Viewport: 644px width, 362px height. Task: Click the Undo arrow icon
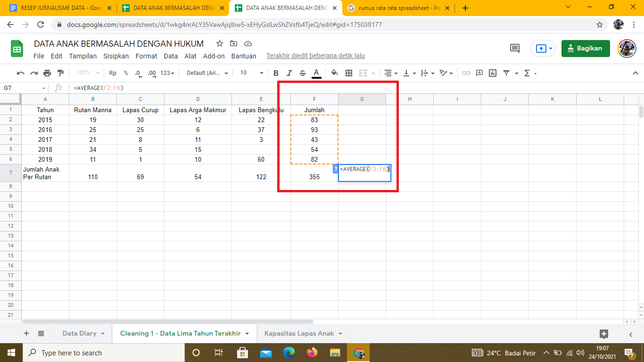pyautogui.click(x=20, y=73)
